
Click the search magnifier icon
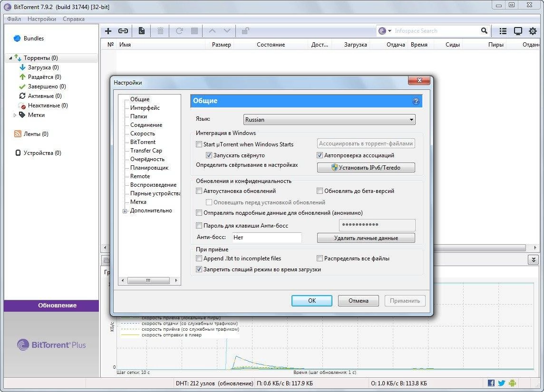pos(485,30)
